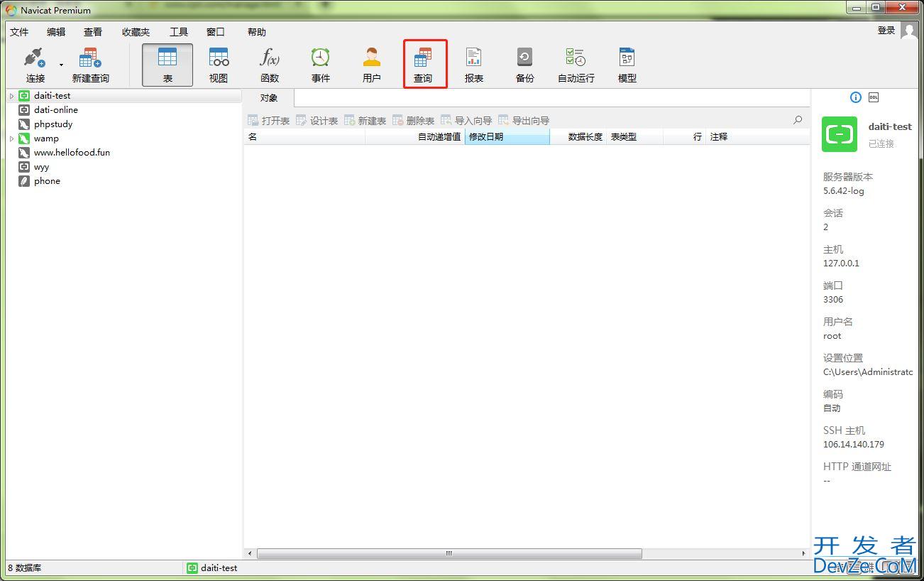Screen dimensions: 924x581
Task: Click the 报表 (Report) toolbar icon
Action: point(474,64)
